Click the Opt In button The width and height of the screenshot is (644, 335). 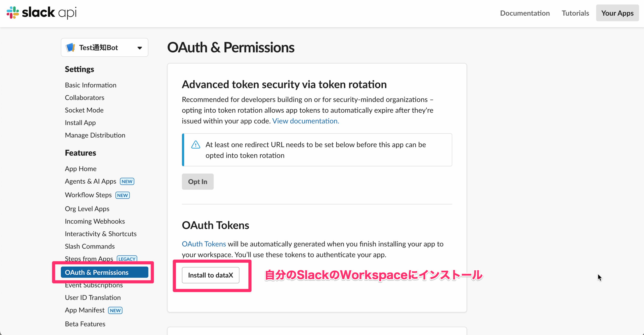click(x=198, y=182)
